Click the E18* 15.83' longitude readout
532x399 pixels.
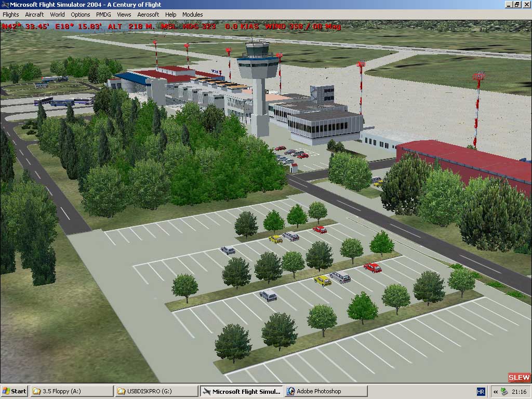(x=78, y=26)
